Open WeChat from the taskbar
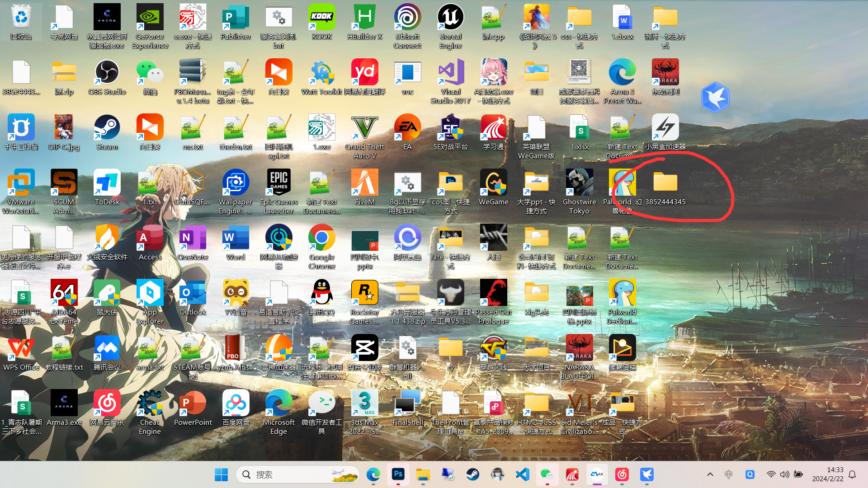 pos(547,474)
